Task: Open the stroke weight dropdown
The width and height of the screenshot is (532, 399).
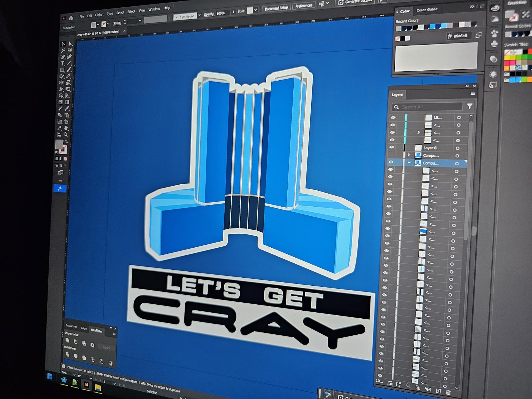Action: 140,21
